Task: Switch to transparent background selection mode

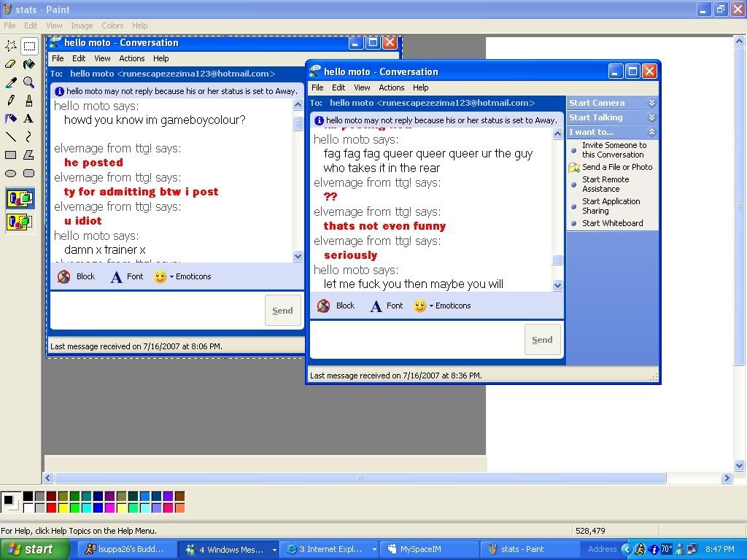Action: tap(20, 221)
